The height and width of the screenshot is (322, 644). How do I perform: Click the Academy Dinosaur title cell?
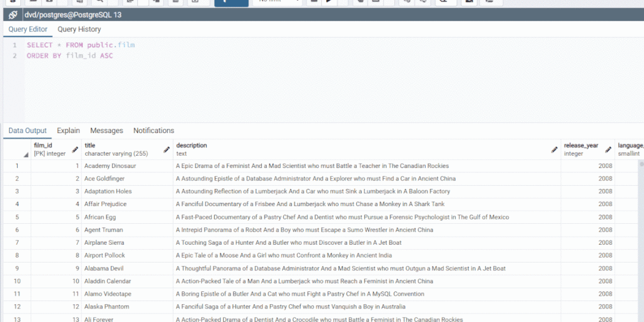(128, 166)
